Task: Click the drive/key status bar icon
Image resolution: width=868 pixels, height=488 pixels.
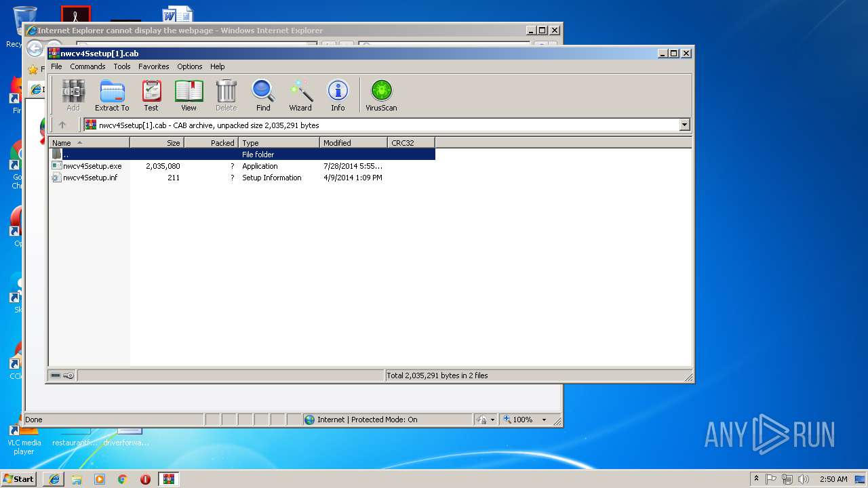Action: pos(62,375)
